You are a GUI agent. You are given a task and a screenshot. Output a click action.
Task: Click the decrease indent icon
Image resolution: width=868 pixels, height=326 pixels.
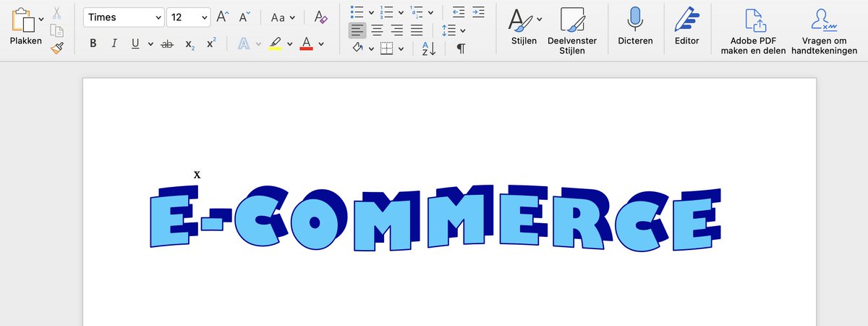point(459,12)
